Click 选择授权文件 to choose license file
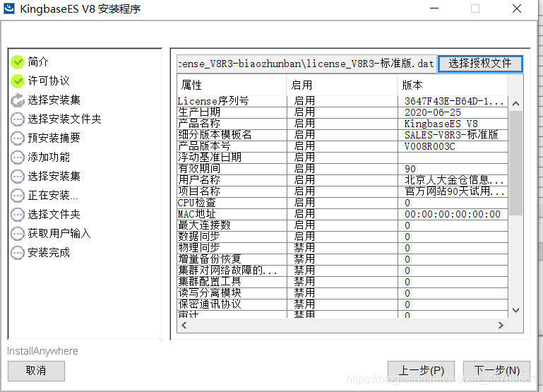The height and width of the screenshot is (392, 543). click(480, 64)
